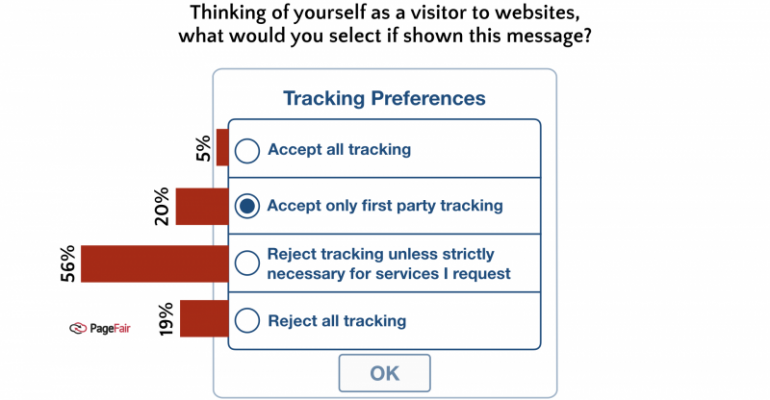Screen dimensions: 770x400
Task: Click the 19% red bar
Action: pyautogui.click(x=204, y=319)
